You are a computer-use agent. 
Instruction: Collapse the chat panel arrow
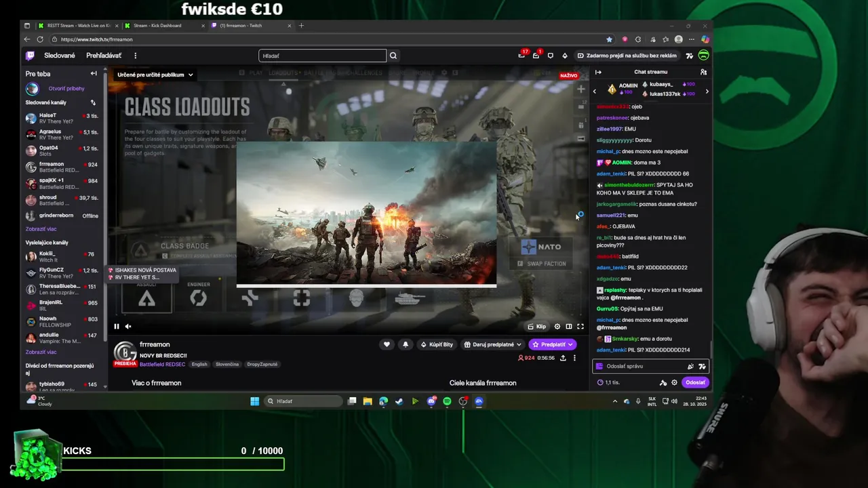tap(598, 72)
